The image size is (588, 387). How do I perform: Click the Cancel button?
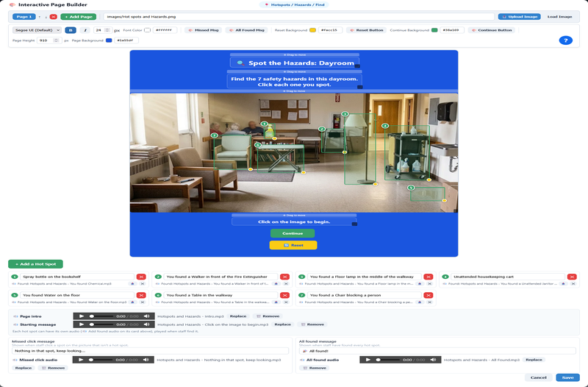[x=539, y=377]
